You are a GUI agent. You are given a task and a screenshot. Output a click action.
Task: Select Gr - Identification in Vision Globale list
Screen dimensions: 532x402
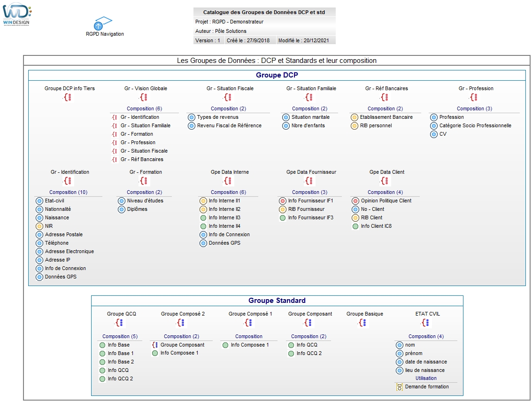[140, 117]
